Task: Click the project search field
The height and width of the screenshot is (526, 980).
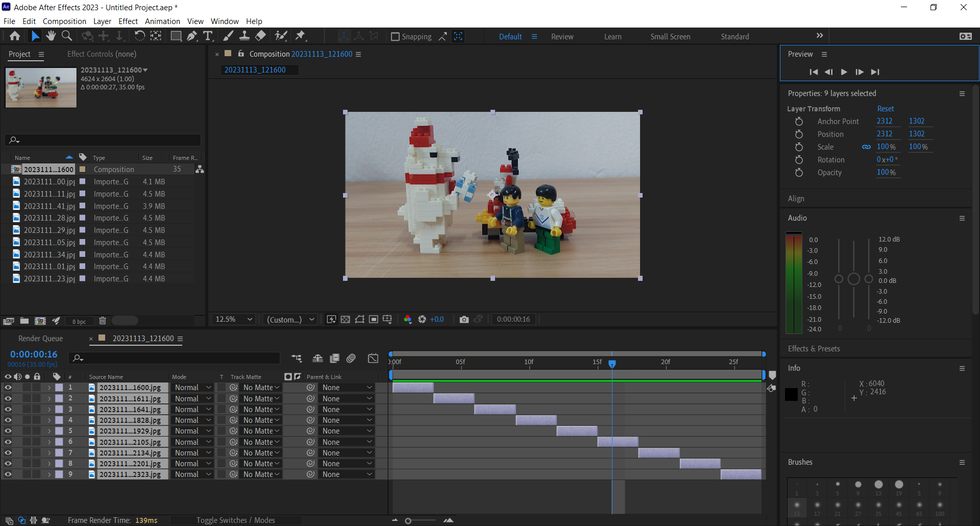Action: tap(103, 140)
